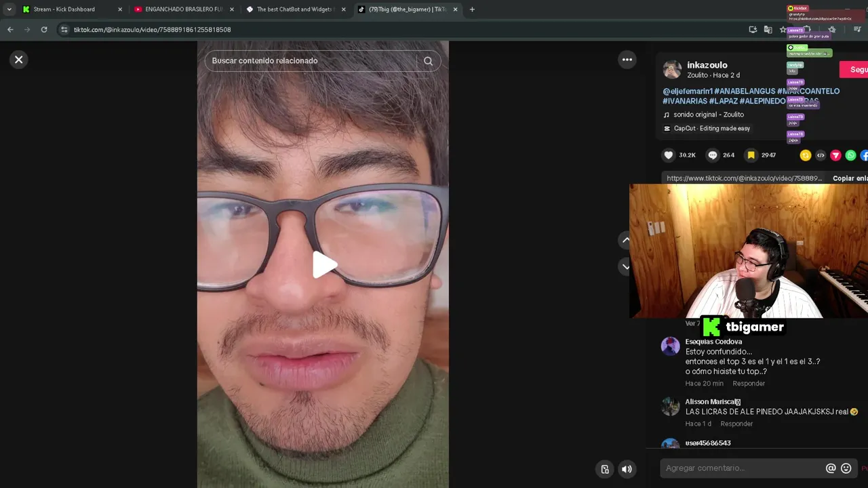Go to the next video arrow
The height and width of the screenshot is (488, 868).
click(626, 267)
